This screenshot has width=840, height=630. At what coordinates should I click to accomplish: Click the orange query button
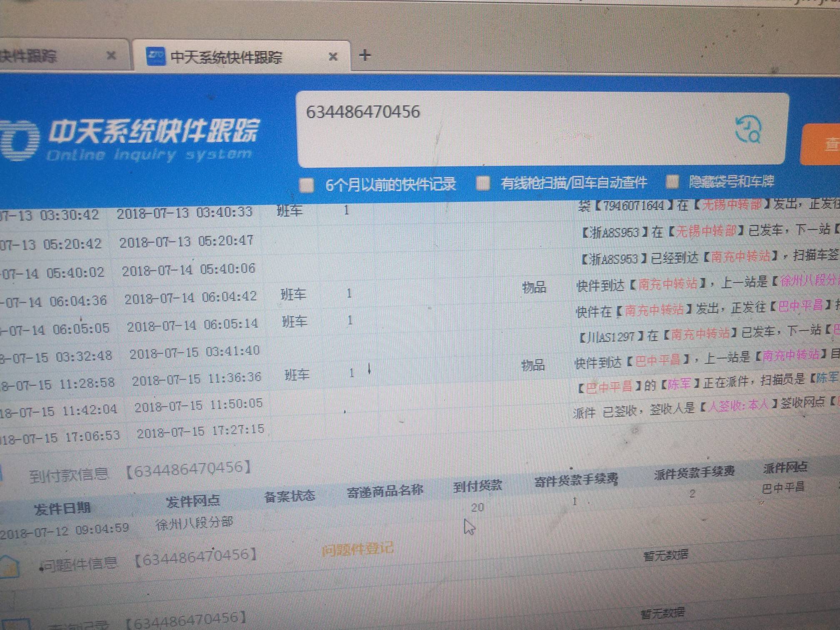click(820, 144)
